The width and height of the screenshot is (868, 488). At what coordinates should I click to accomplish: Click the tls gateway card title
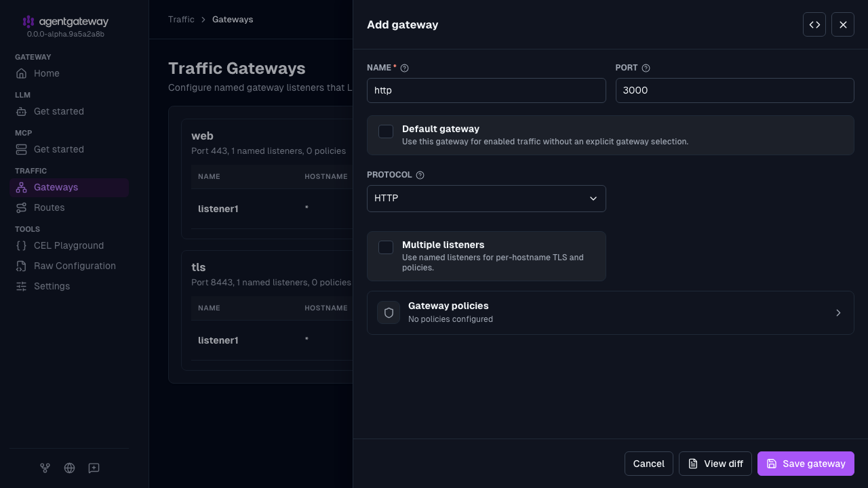coord(198,267)
